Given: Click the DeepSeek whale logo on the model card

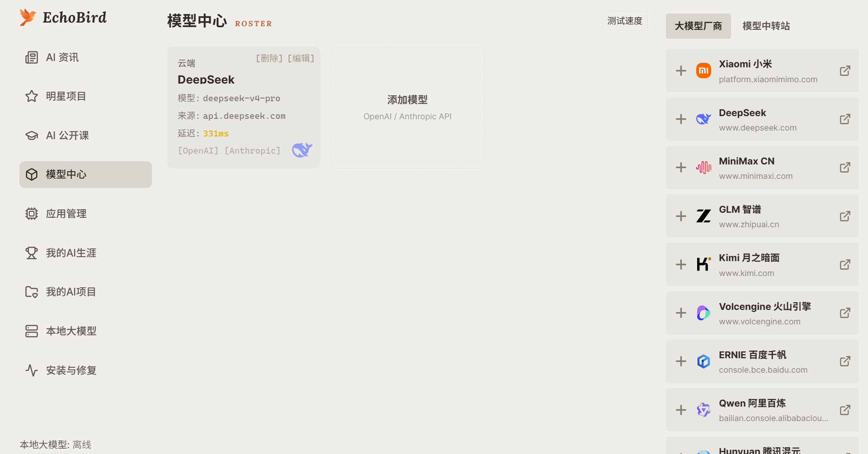Looking at the screenshot, I should click(x=302, y=150).
